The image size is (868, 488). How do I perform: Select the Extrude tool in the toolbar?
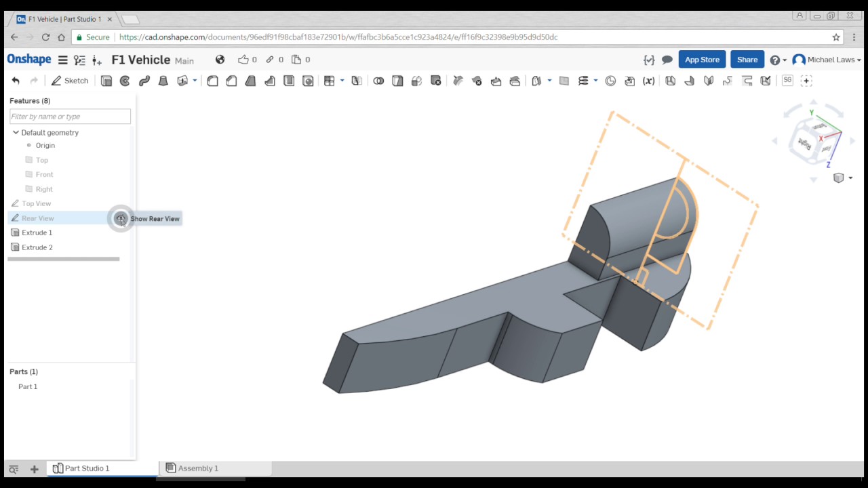pyautogui.click(x=106, y=81)
